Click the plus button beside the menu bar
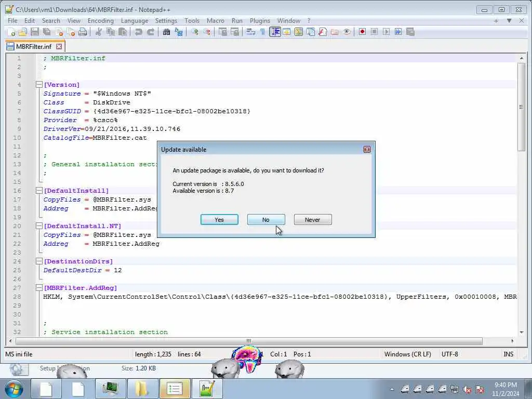 [x=496, y=21]
